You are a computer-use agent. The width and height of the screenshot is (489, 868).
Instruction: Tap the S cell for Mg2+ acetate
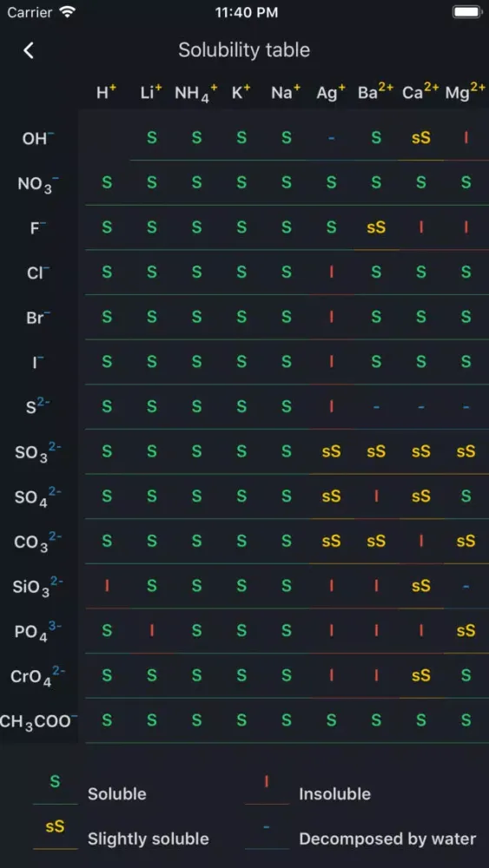point(466,720)
